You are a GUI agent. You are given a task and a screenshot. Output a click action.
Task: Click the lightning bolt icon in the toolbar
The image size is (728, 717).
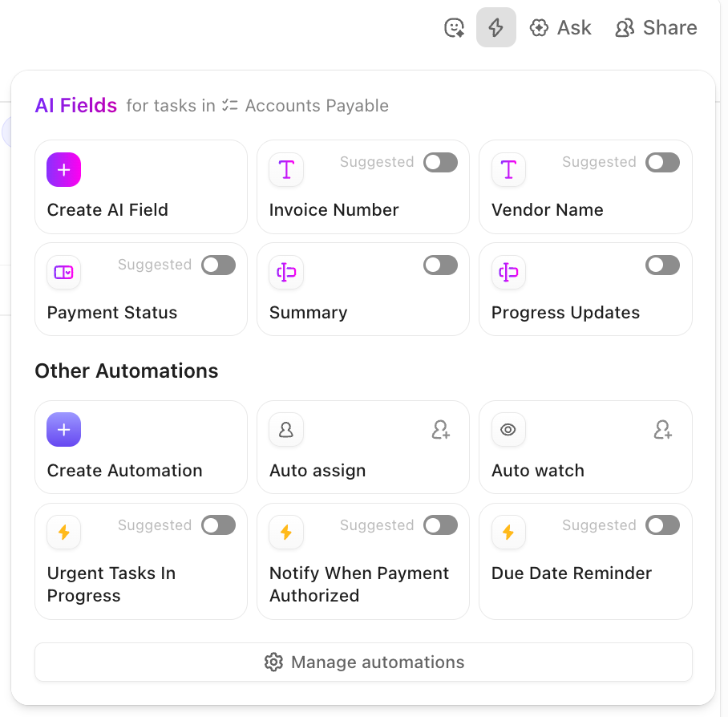pyautogui.click(x=495, y=27)
